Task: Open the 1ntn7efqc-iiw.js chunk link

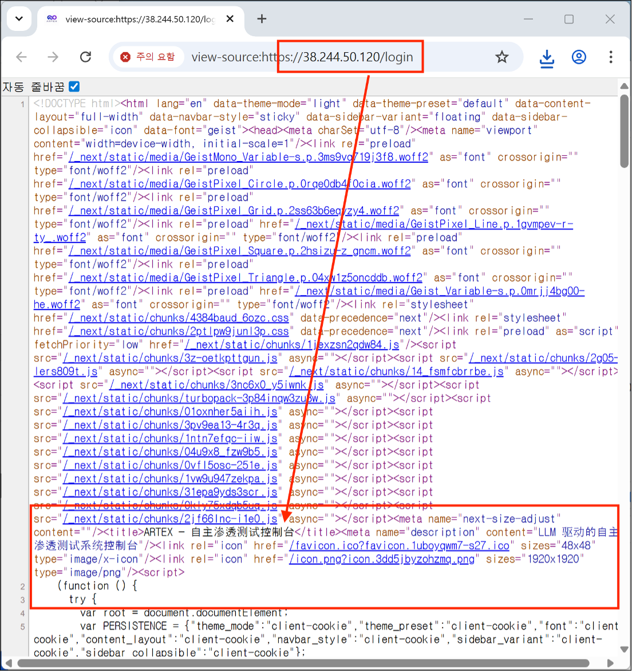Action: (x=170, y=438)
